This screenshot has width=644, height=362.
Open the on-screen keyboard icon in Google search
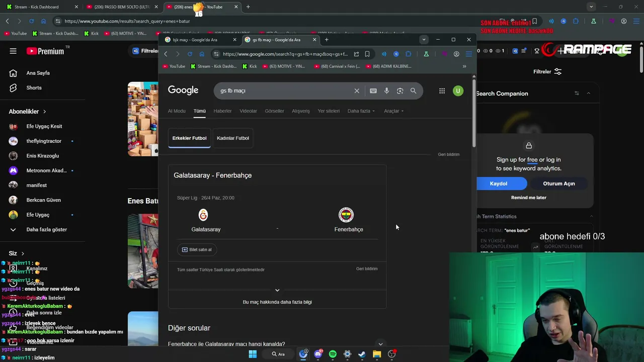click(373, 90)
